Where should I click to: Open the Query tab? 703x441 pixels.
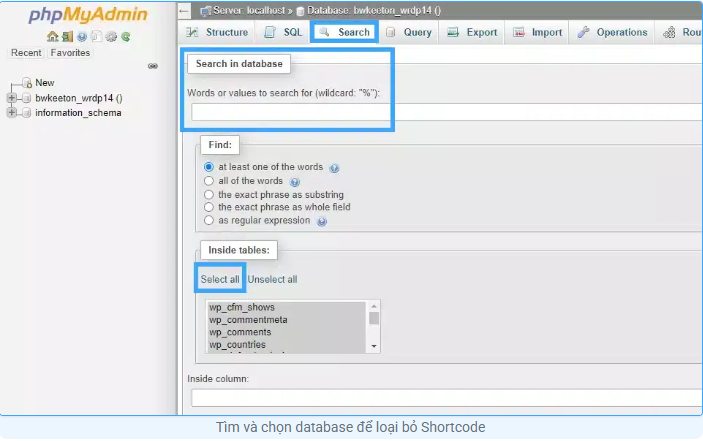(409, 32)
